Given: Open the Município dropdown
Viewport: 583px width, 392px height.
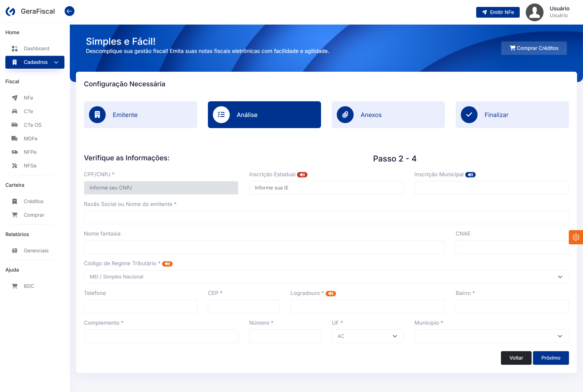Looking at the screenshot, I should click(491, 336).
